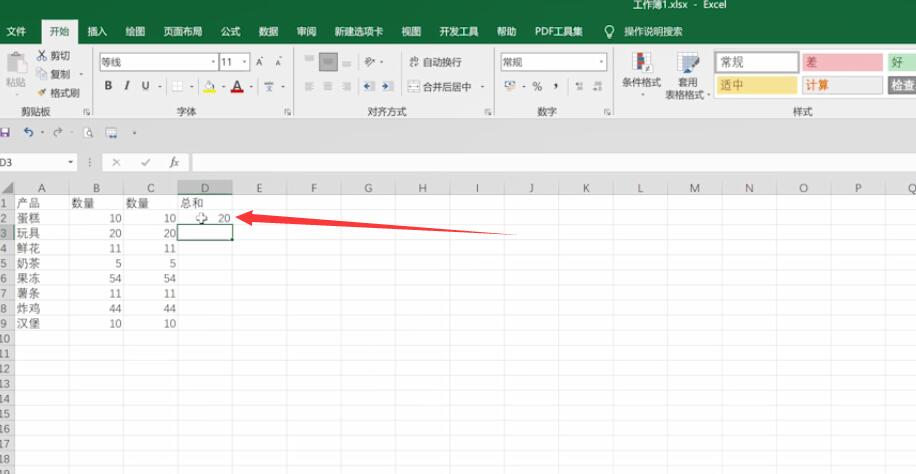Open the Merge and Center dropdown arrow

coord(483,87)
